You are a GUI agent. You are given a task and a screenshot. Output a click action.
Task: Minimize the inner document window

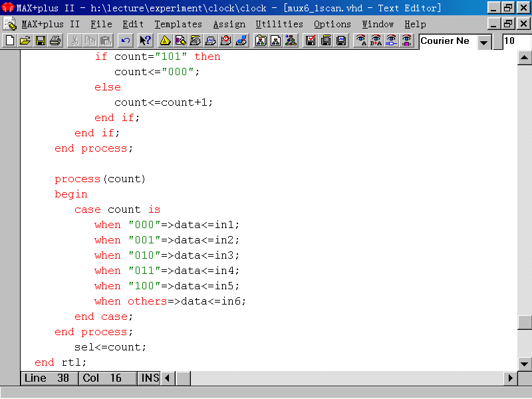pyautogui.click(x=494, y=24)
